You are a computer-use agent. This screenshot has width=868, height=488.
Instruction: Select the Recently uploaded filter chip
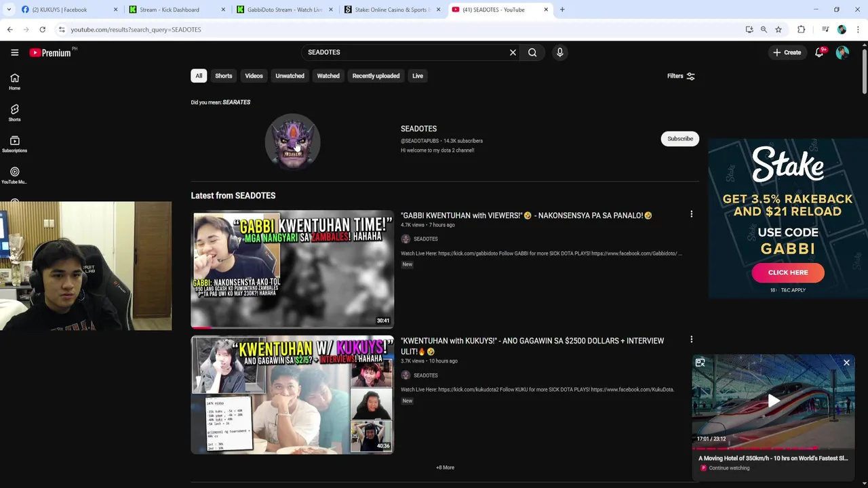(376, 76)
